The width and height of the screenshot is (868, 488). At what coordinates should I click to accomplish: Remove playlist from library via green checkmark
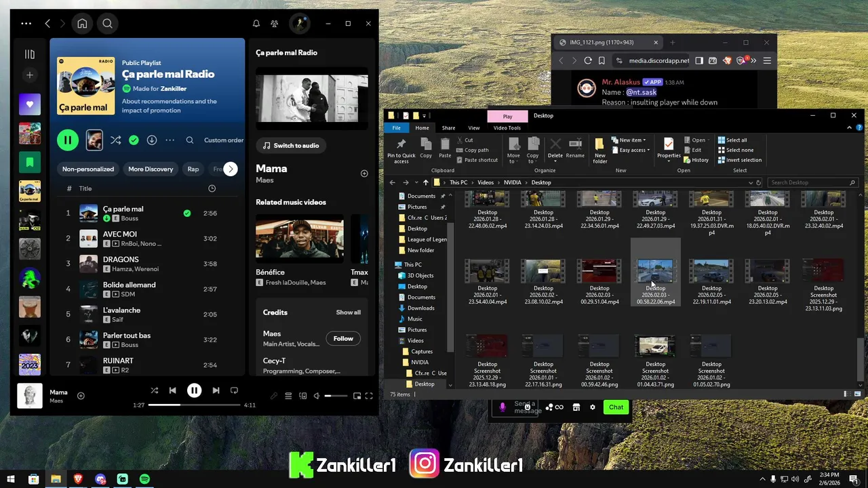click(134, 140)
